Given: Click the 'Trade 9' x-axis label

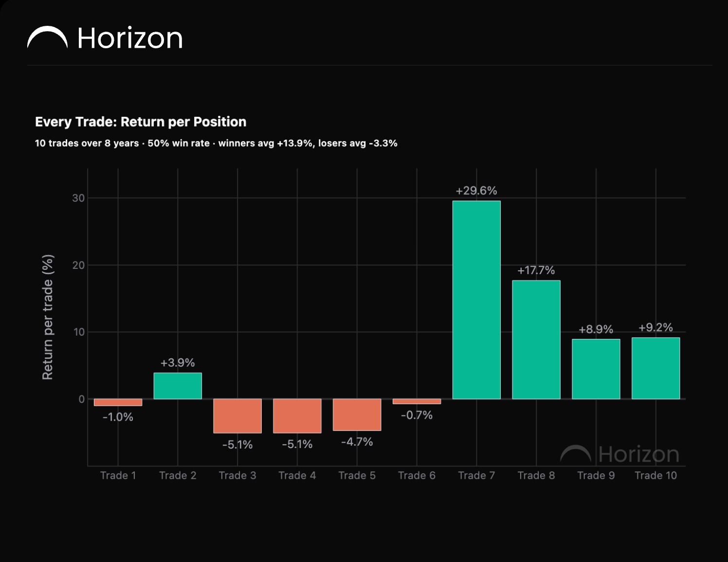Looking at the screenshot, I should coord(596,475).
